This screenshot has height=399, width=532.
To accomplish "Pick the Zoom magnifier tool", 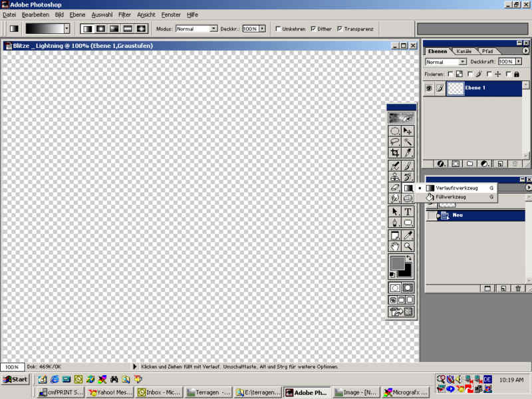I will pyautogui.click(x=408, y=247).
